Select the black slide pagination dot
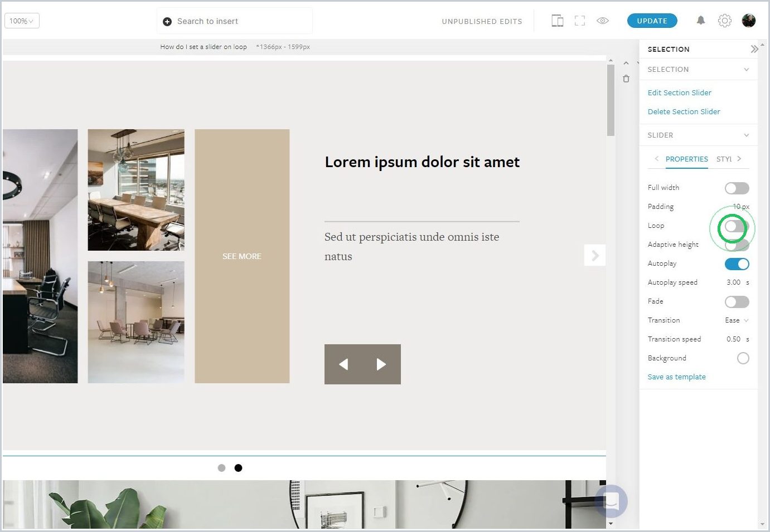 click(238, 468)
